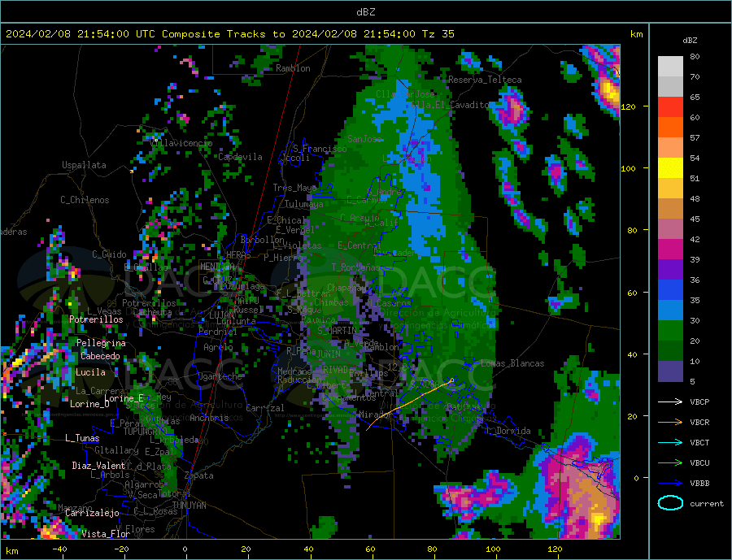
Task: Click the TUNUYAN map label
Action: tap(189, 506)
